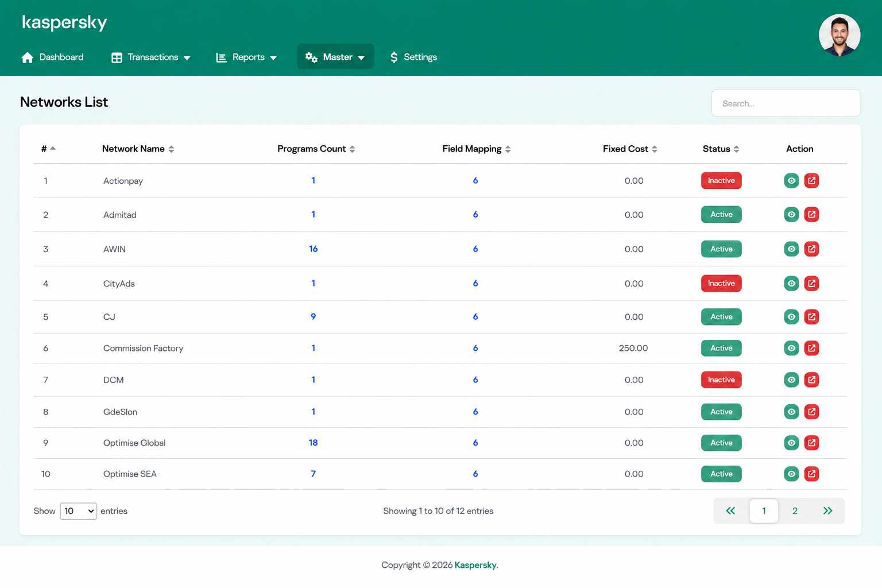Image resolution: width=882 pixels, height=588 pixels.
Task: Go to pagination page 2
Action: (795, 511)
